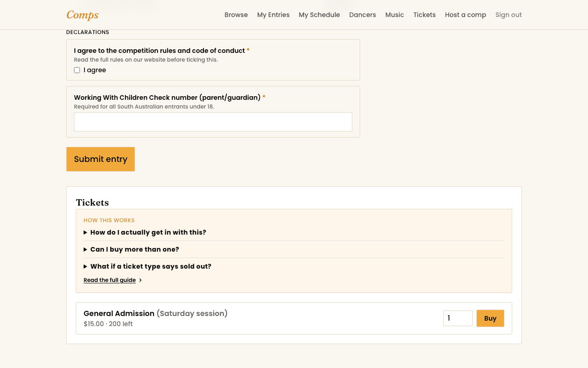Click 'Read the full rules on our website' hint
The image size is (588, 368).
point(146,60)
